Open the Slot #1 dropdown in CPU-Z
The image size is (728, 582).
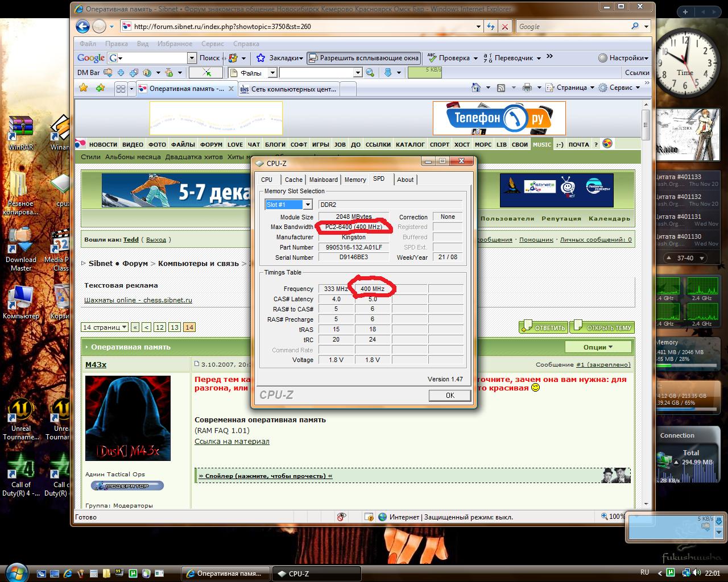pos(308,205)
